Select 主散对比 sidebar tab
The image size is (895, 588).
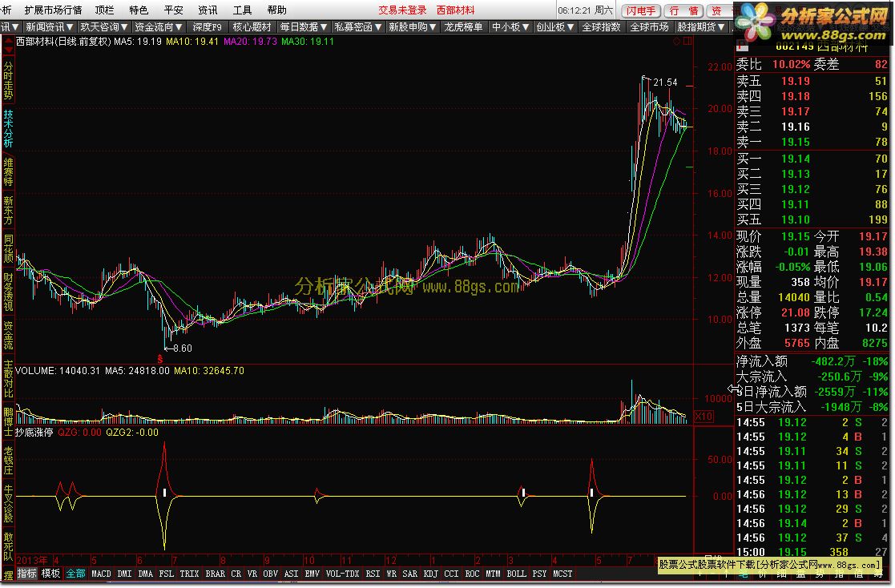(8, 378)
